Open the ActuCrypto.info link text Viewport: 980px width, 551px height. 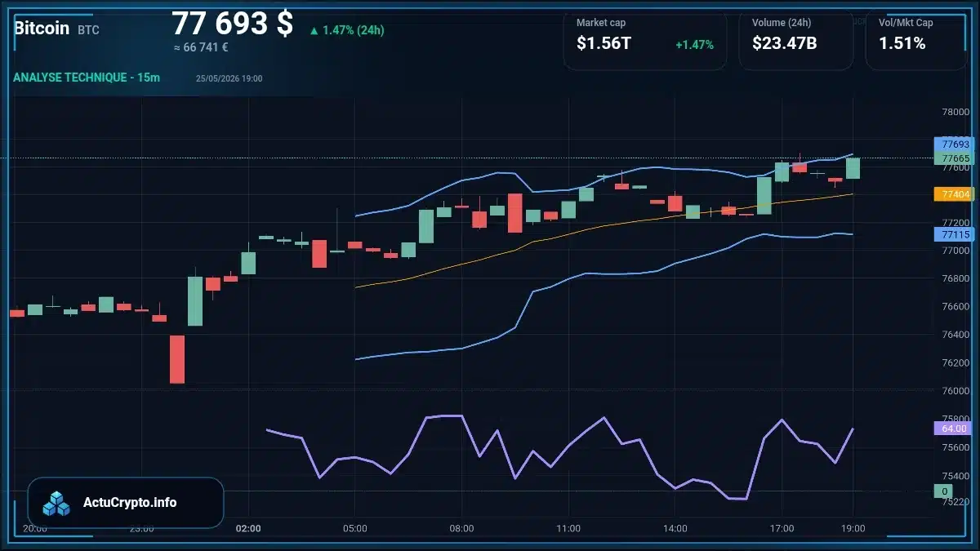click(x=130, y=503)
